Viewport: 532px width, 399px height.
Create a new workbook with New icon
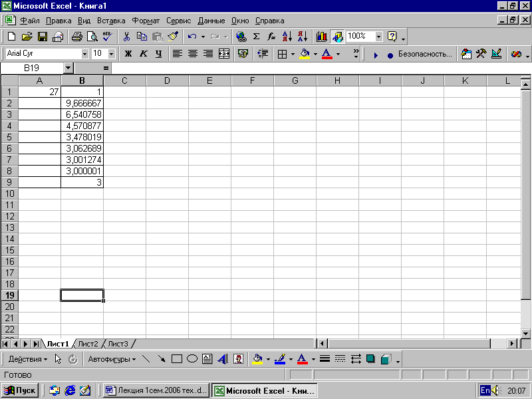(11, 37)
